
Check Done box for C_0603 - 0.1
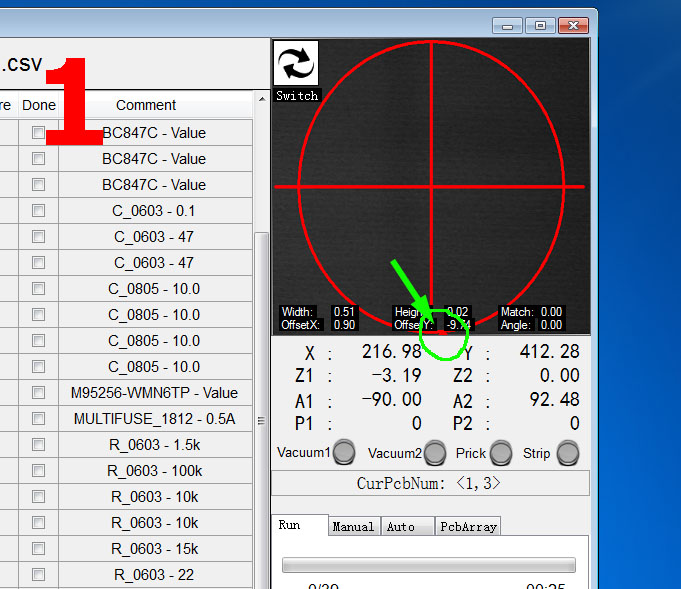click(38, 211)
